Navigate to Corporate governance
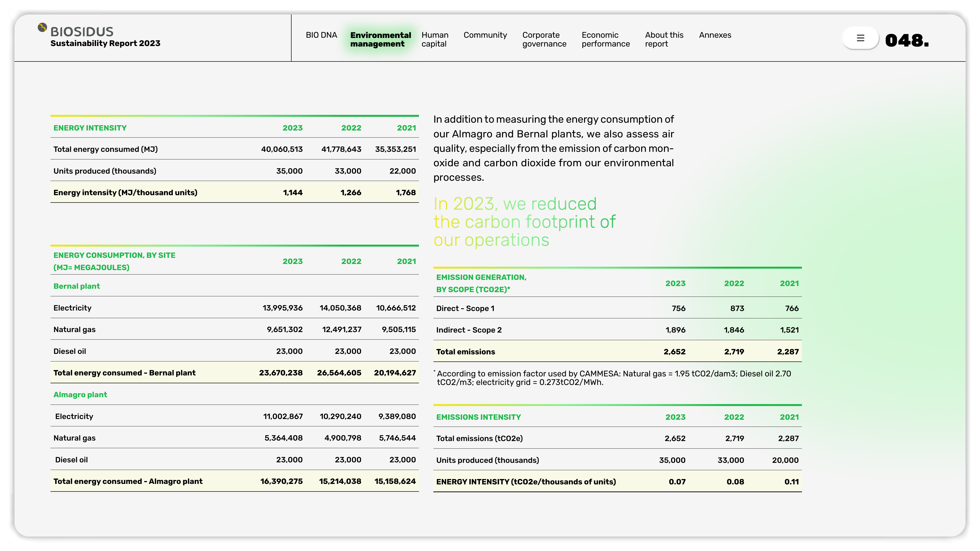 pyautogui.click(x=544, y=39)
